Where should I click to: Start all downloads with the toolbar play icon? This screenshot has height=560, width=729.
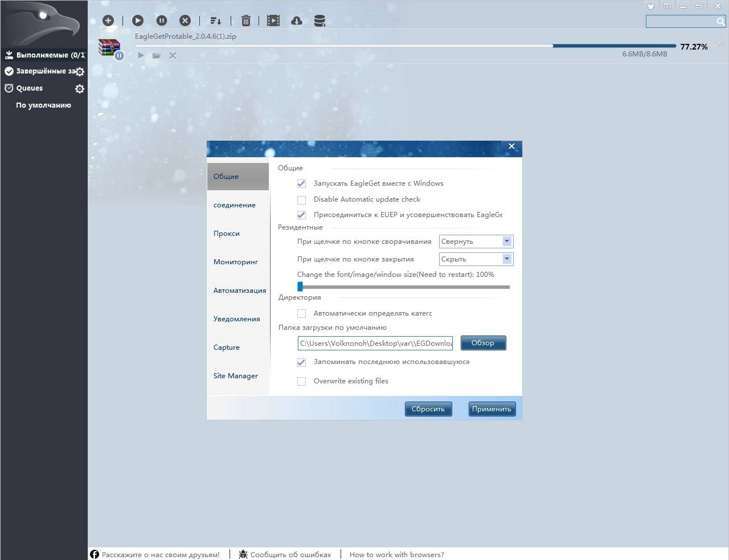click(138, 21)
